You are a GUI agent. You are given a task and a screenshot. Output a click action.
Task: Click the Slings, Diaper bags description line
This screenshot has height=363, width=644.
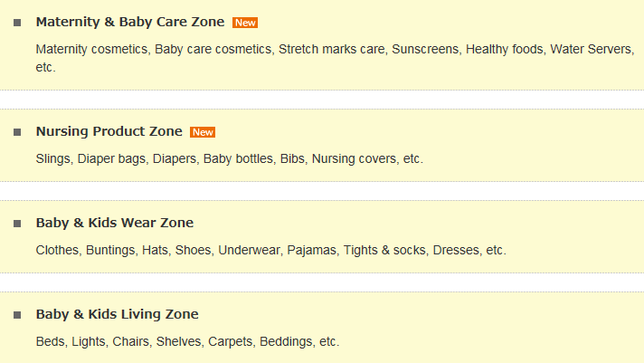pos(229,158)
